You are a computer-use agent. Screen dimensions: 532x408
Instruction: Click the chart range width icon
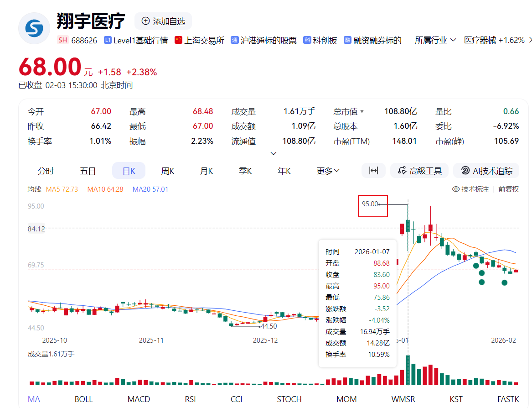373,171
